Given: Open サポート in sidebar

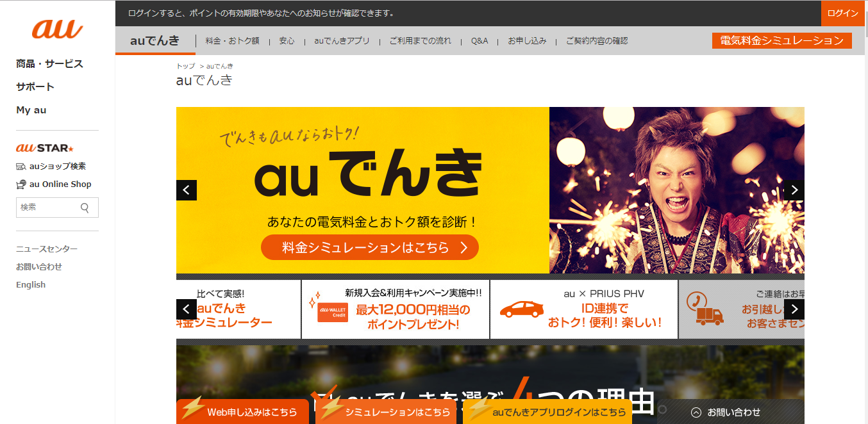Looking at the screenshot, I should [35, 87].
